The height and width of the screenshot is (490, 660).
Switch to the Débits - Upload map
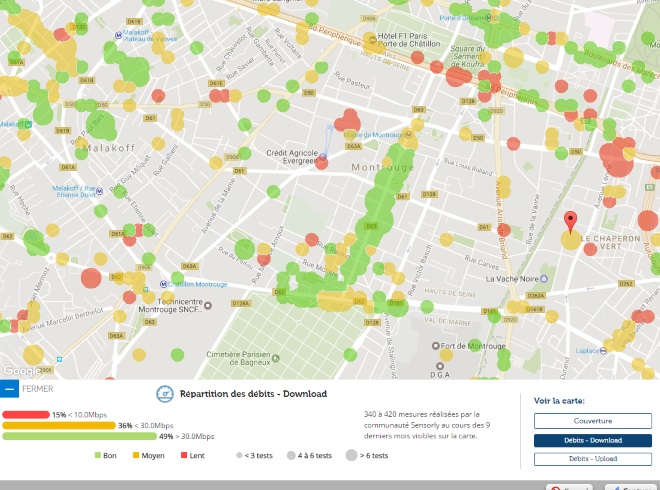pyautogui.click(x=593, y=459)
